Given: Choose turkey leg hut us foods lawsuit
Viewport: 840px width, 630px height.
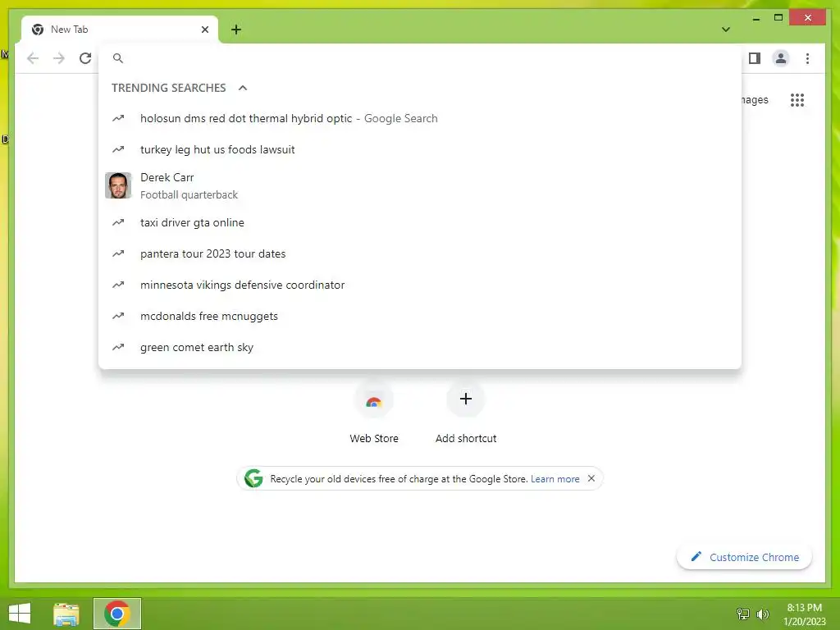Looking at the screenshot, I should (420, 149).
